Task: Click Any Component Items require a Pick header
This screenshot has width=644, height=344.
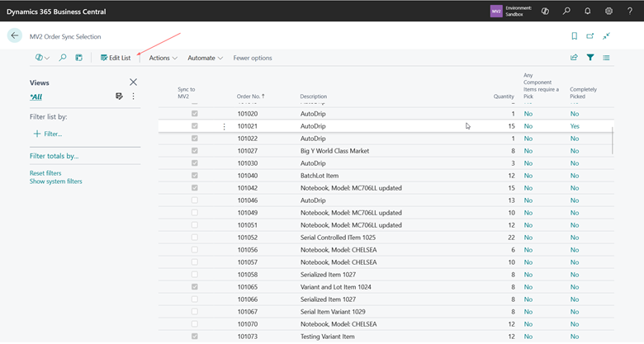Action: click(x=541, y=86)
